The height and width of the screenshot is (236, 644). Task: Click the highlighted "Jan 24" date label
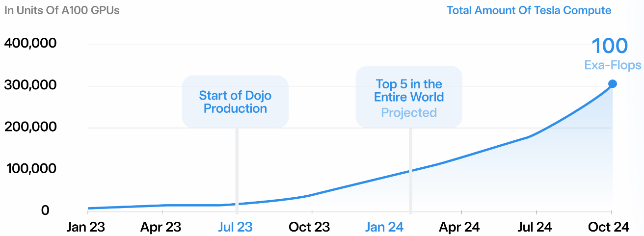tap(384, 227)
